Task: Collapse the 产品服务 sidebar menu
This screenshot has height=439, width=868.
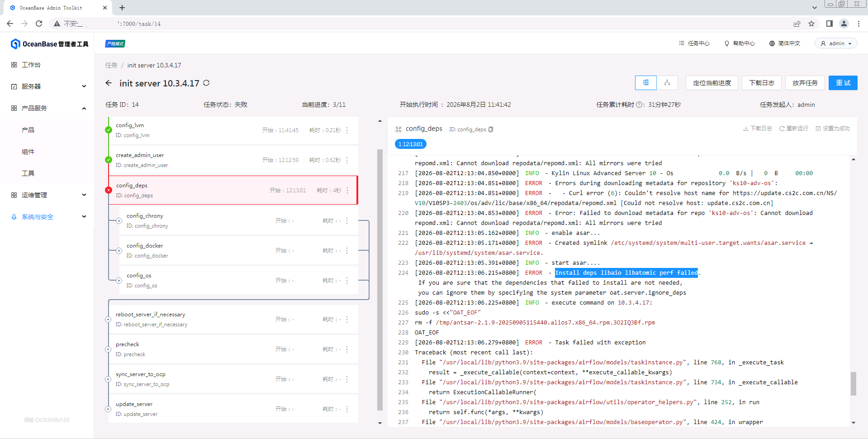Action: 47,108
